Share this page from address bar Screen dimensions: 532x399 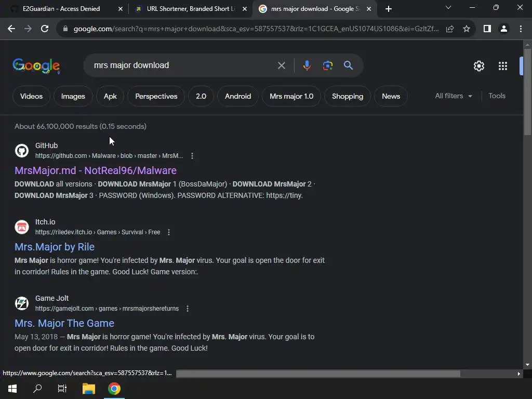tap(450, 29)
